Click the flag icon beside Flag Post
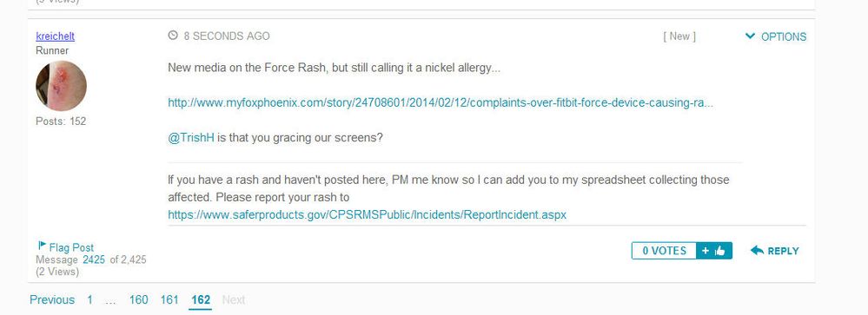This screenshot has height=315, width=868. [42, 246]
